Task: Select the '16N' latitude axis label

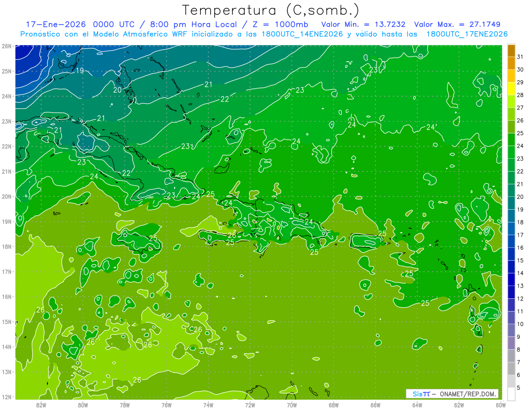Action: [x=6, y=297]
